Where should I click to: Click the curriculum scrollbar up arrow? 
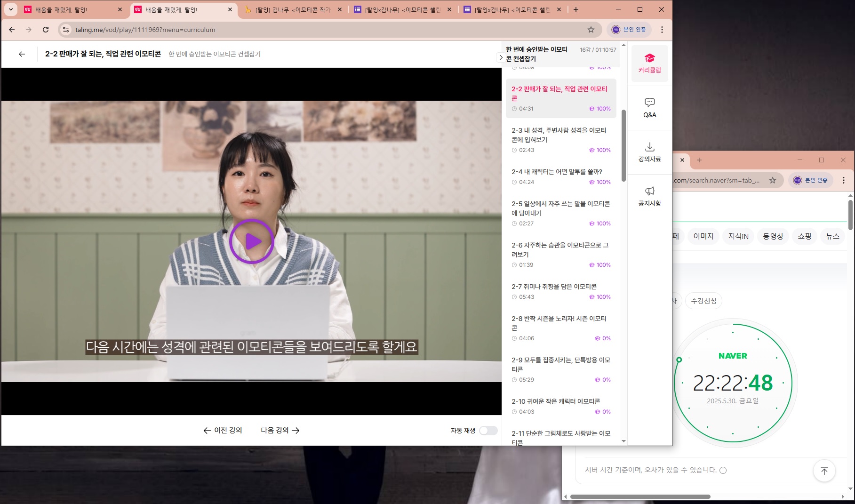click(623, 45)
